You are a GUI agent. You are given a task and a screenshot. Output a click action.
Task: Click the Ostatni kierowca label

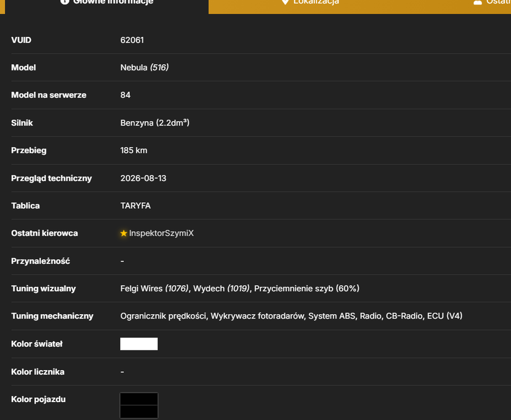pos(44,234)
